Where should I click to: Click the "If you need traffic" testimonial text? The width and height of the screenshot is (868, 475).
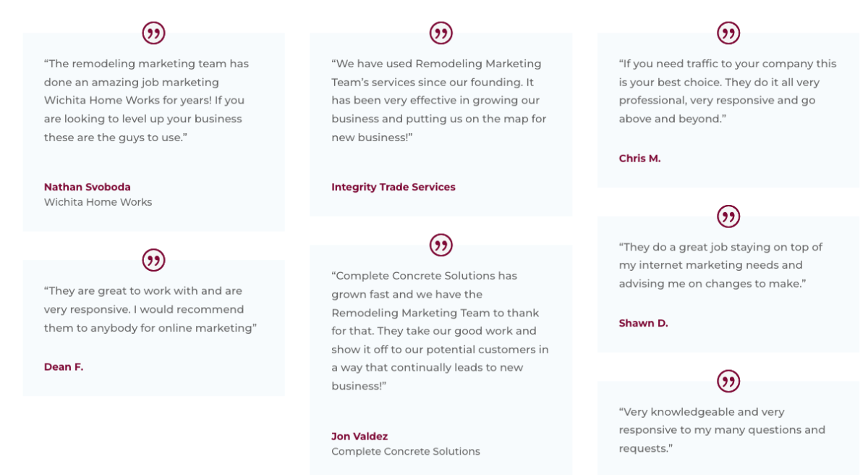728,91
